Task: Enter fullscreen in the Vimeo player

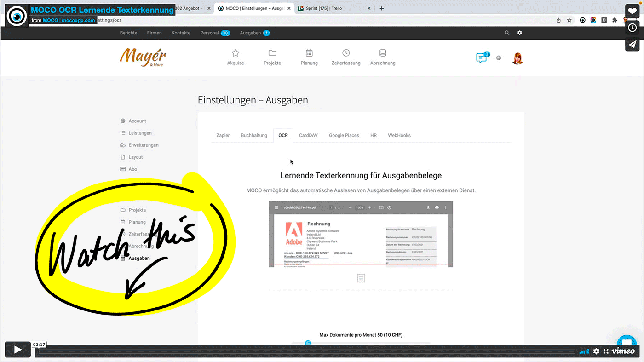Action: (606, 351)
